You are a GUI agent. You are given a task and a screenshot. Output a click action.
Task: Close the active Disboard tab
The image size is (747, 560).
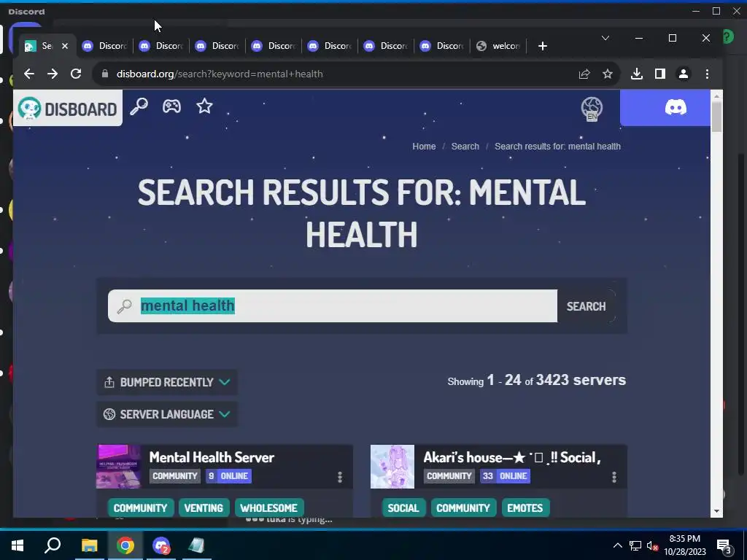pos(65,46)
